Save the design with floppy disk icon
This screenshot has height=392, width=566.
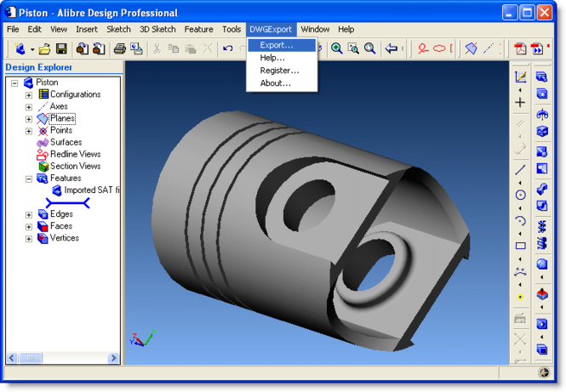pos(61,48)
